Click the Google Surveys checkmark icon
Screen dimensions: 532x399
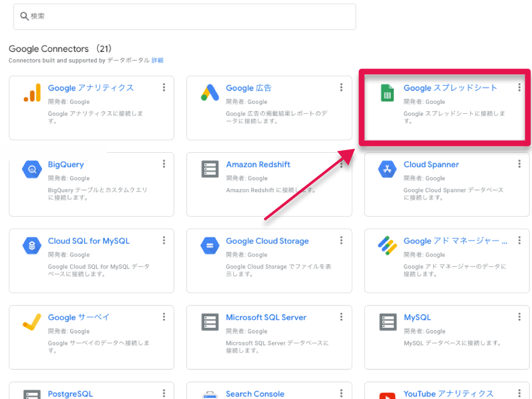(32, 322)
